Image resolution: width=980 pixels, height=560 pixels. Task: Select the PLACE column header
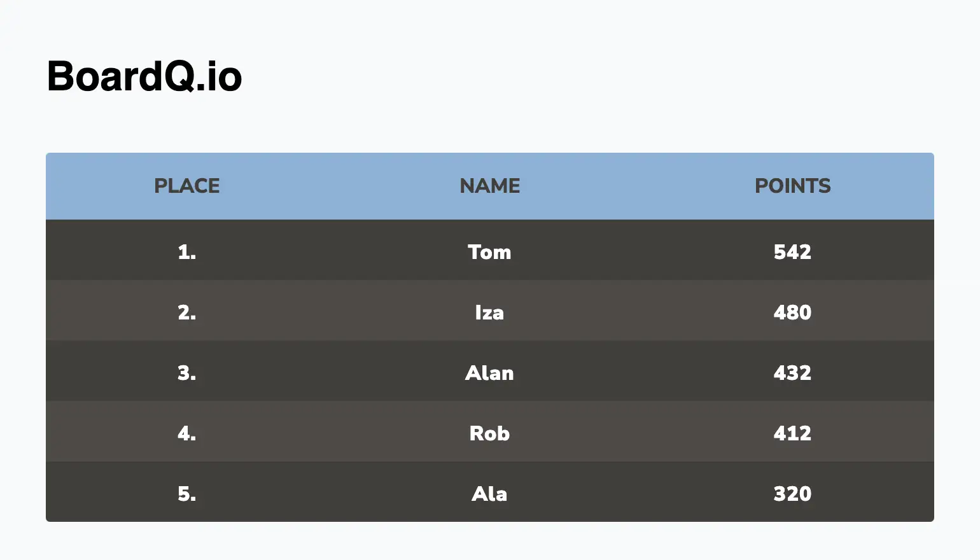pos(187,186)
